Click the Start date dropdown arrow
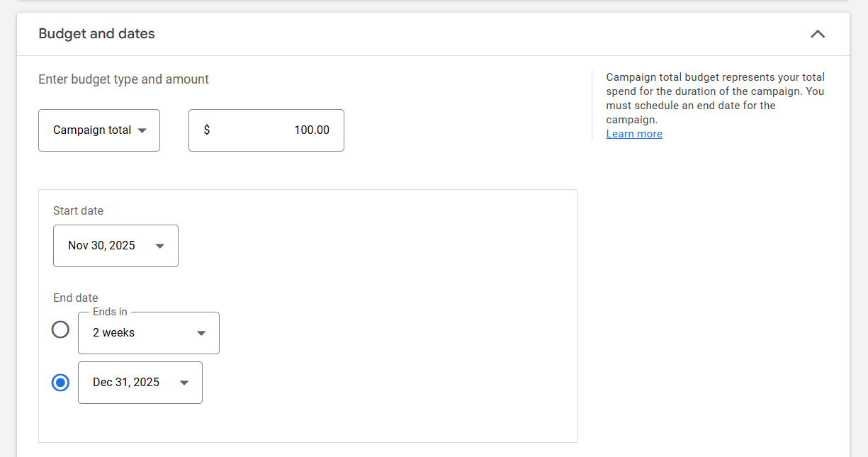This screenshot has height=457, width=868. tap(160, 246)
